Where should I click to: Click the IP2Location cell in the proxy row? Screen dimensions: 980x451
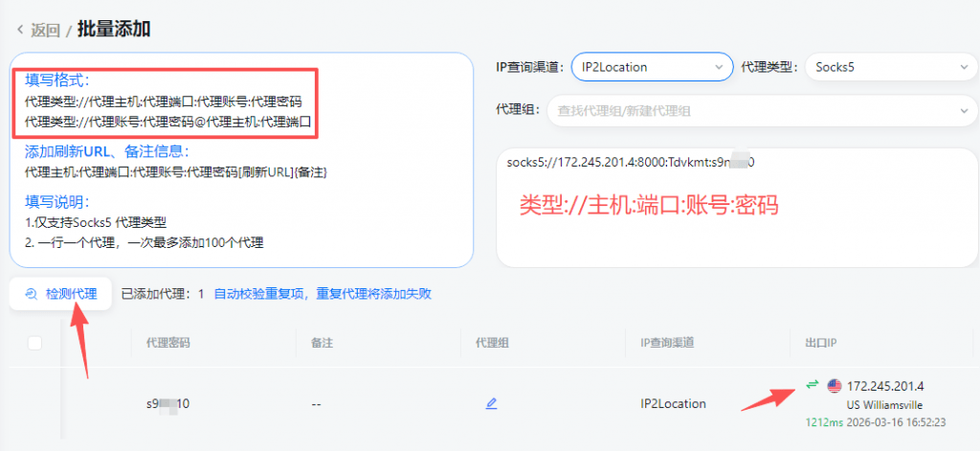[673, 404]
